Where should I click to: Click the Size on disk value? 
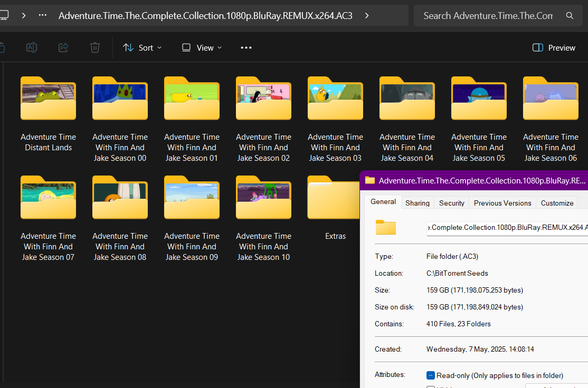pos(475,307)
